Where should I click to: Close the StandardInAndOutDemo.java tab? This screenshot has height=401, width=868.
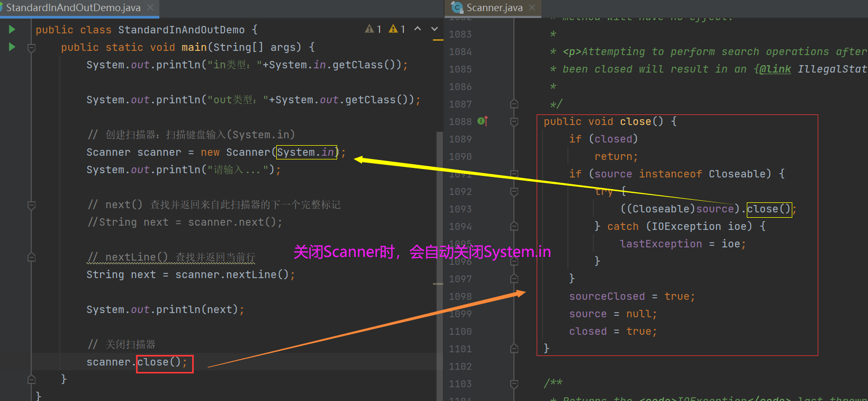150,7
